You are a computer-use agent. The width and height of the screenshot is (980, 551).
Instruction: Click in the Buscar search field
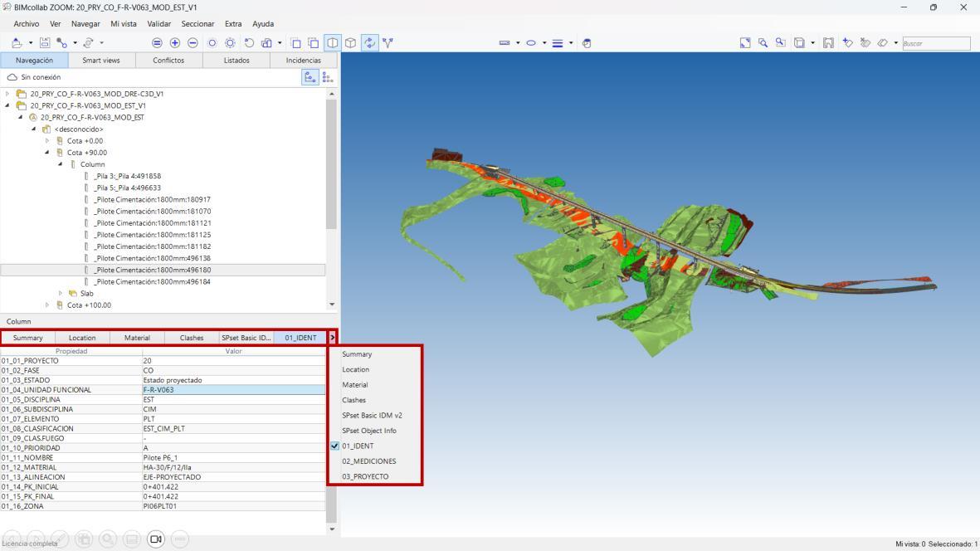click(x=936, y=44)
